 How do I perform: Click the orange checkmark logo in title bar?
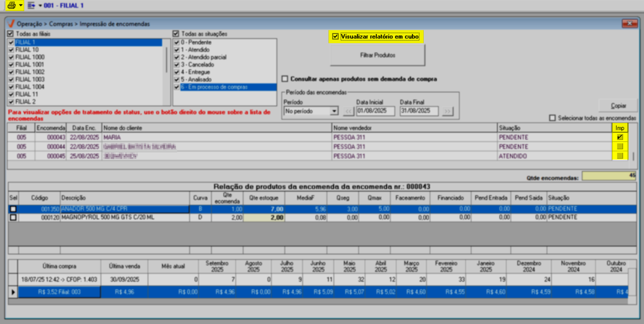point(11,24)
